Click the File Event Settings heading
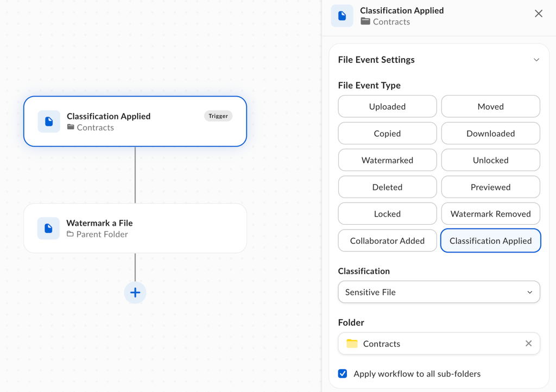 (376, 60)
